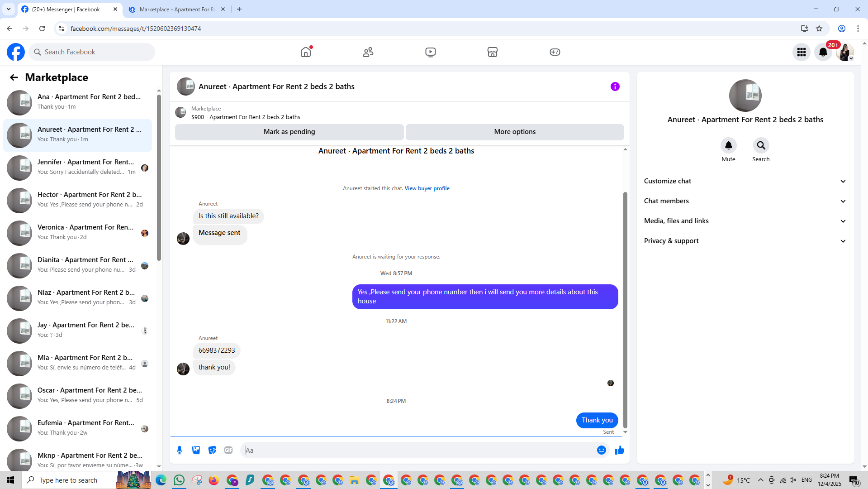Open the Windows Start button
The height and width of the screenshot is (489, 868).
(10, 480)
